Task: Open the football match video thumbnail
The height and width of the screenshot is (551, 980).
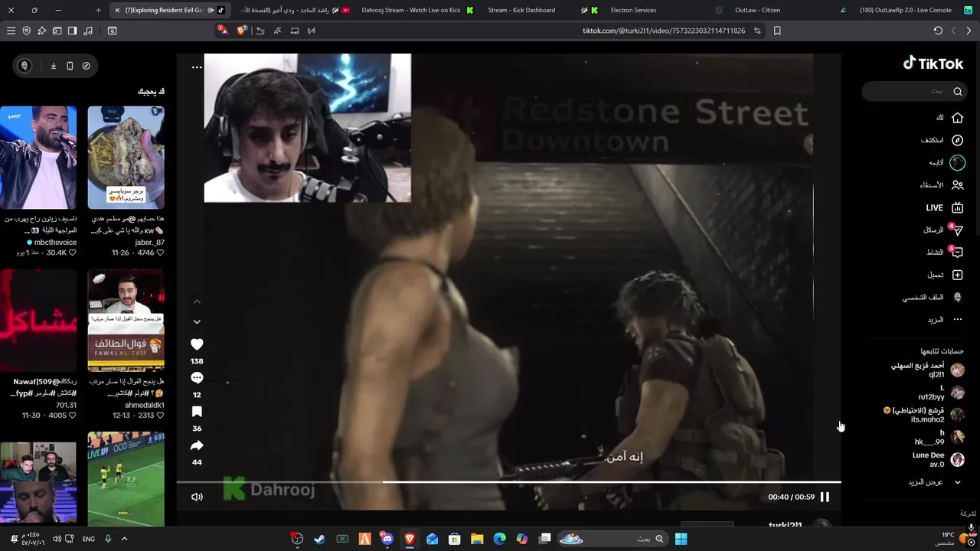Action: click(x=126, y=479)
